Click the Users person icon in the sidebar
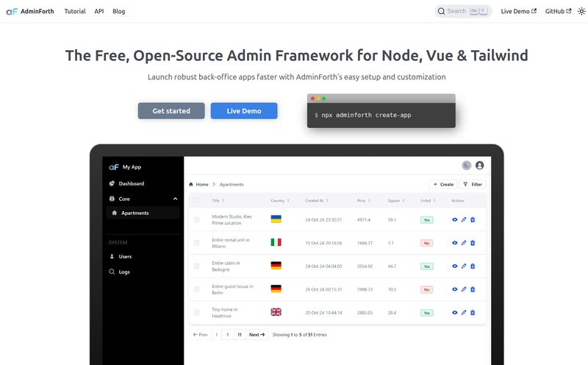The height and width of the screenshot is (365, 588). click(112, 257)
